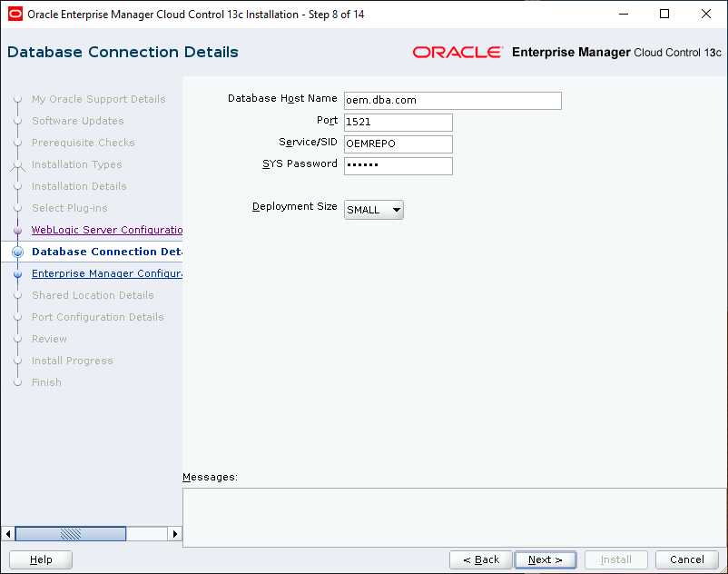Go back with the Back button
This screenshot has width=728, height=574.
pos(481,559)
